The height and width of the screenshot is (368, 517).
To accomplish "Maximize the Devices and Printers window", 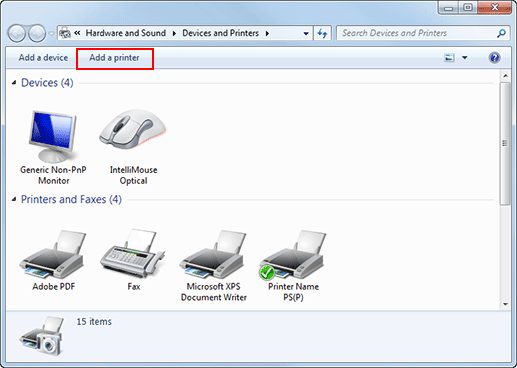I will (468, 7).
